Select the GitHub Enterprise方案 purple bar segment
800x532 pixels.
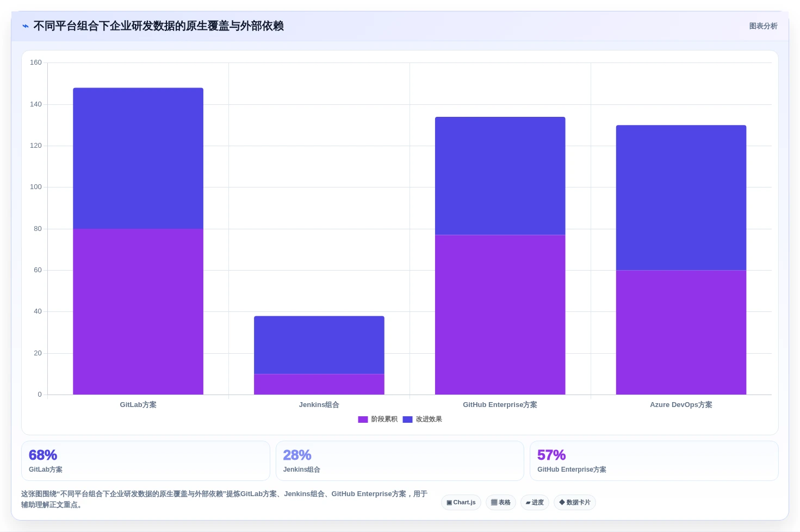coord(500,315)
